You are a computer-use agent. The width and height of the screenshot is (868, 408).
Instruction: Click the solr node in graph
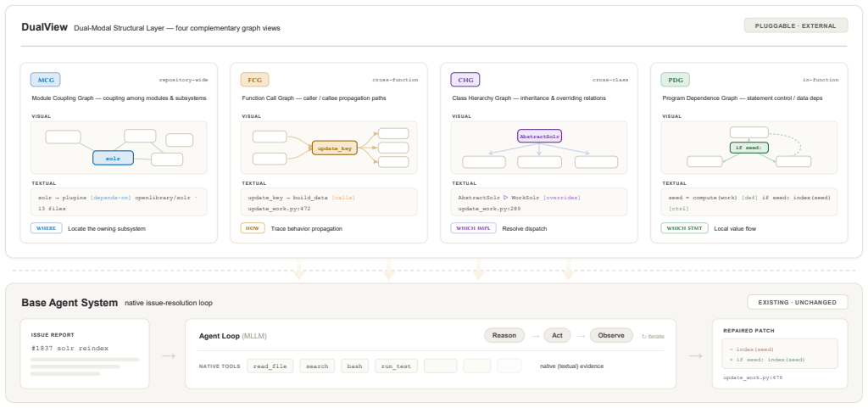[113, 158]
